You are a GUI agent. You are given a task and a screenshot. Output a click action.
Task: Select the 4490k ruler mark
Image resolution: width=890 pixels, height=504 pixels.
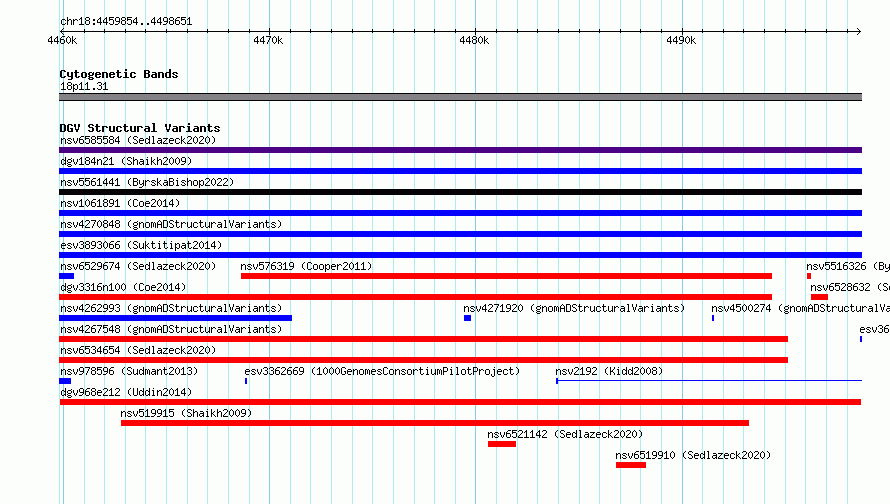tap(681, 40)
